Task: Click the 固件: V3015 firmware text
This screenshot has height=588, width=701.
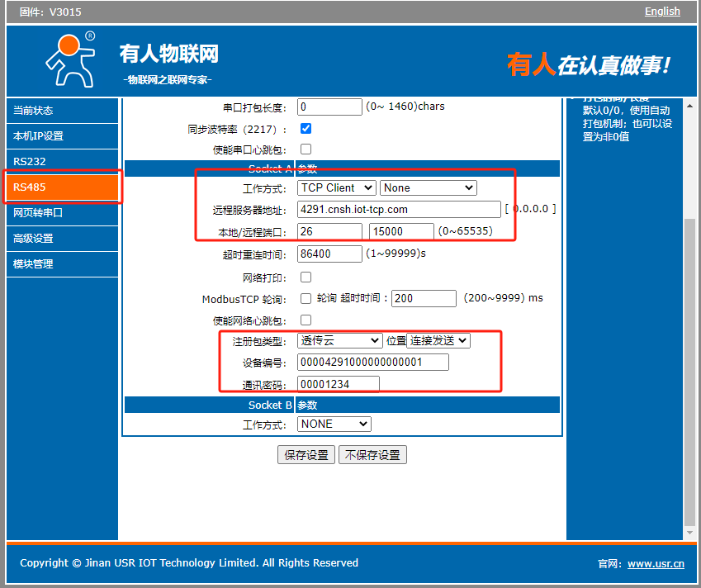Action: (50, 12)
